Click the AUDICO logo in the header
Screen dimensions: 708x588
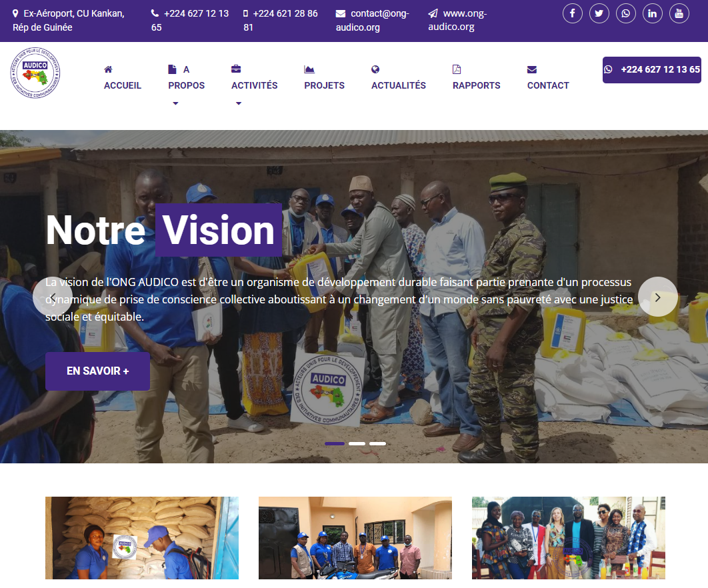36,74
